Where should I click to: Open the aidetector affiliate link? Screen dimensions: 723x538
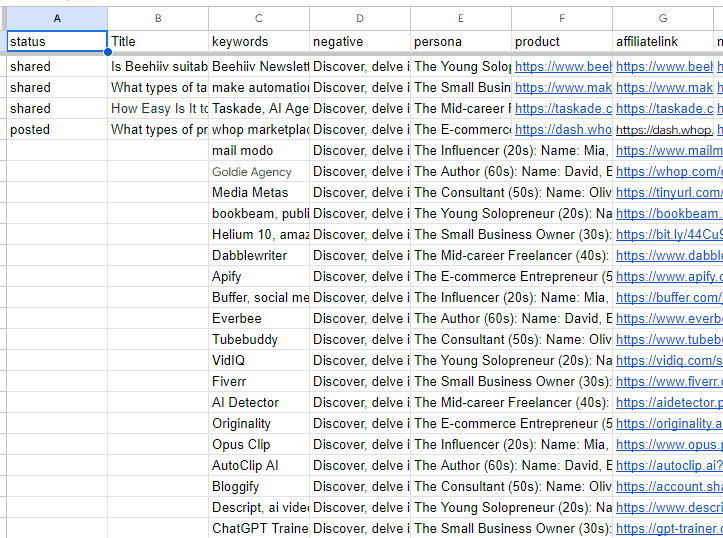point(669,402)
